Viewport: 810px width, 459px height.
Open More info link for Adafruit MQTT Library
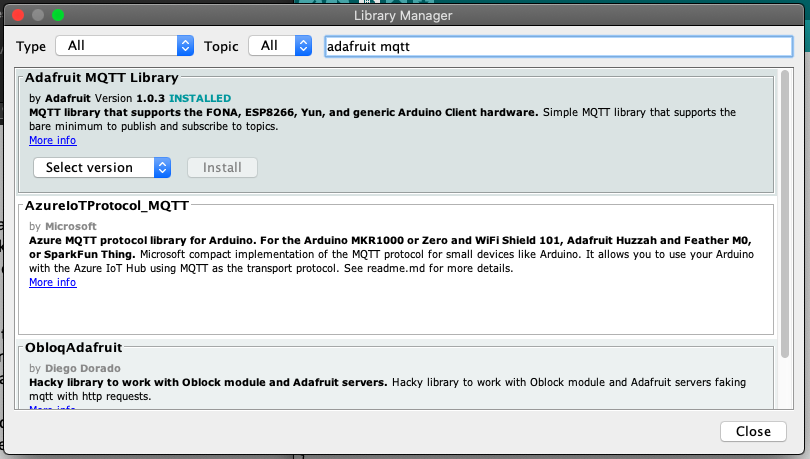click(53, 140)
